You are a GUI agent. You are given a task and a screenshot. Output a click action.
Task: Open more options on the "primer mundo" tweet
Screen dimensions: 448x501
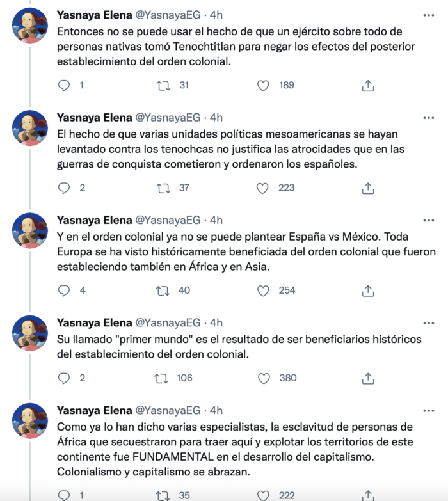pyautogui.click(x=429, y=322)
